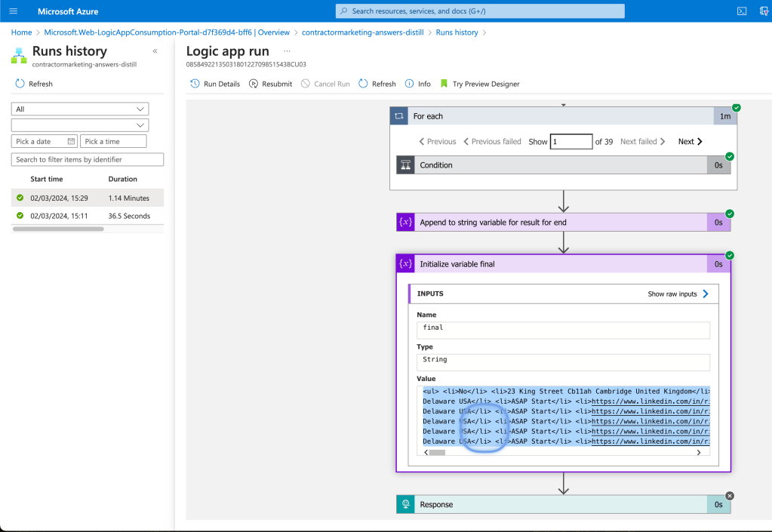Open the contractormarketing-answers-distill breadcrumb
772x532 pixels.
click(x=363, y=32)
